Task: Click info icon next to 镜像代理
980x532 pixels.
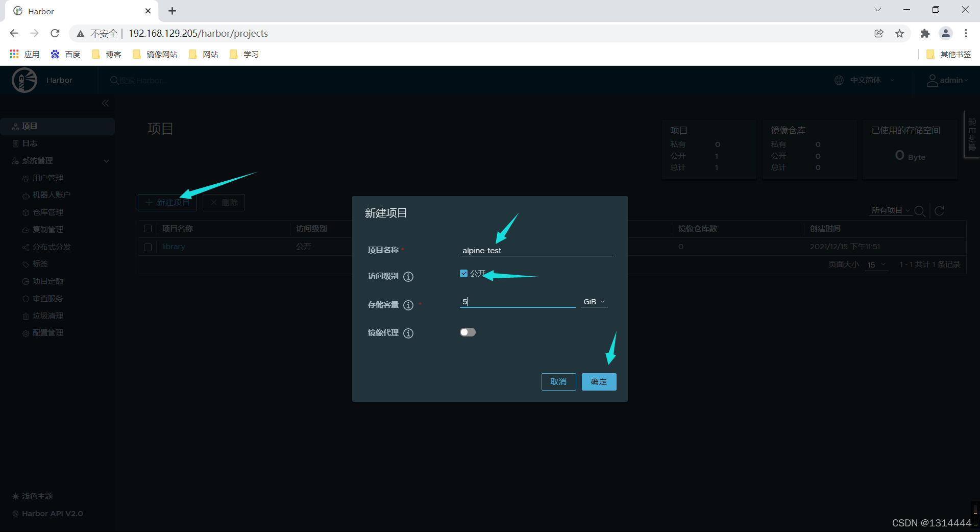Action: tap(408, 333)
